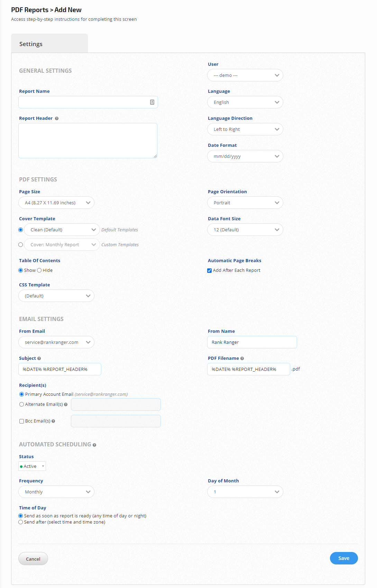This screenshot has height=588, width=377.
Task: Open the Status dropdown showing Active
Action: pyautogui.click(x=32, y=466)
